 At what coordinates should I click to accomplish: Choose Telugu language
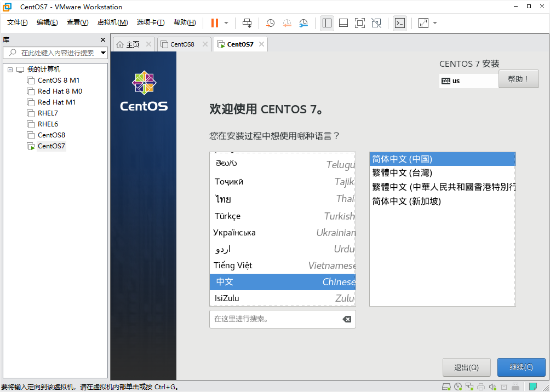pos(282,164)
